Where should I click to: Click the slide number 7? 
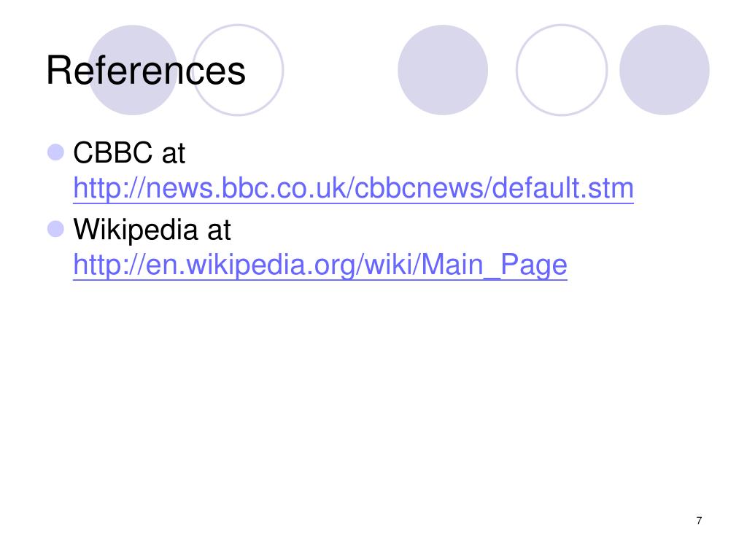699,521
